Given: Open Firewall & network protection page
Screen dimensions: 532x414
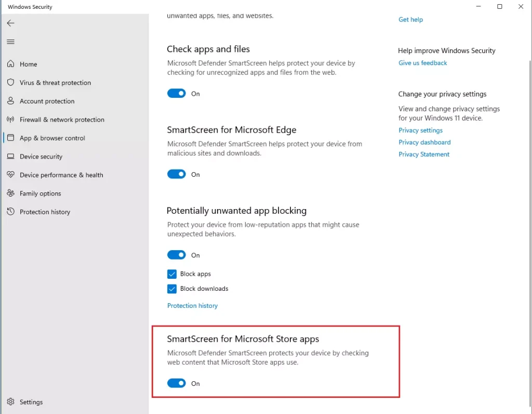Looking at the screenshot, I should pyautogui.click(x=75, y=120).
